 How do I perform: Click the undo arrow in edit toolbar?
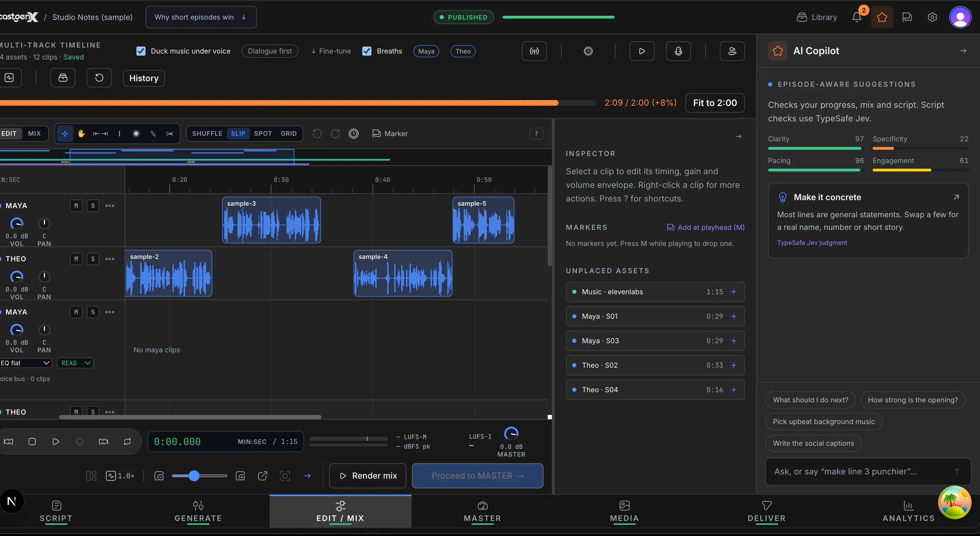coord(317,134)
